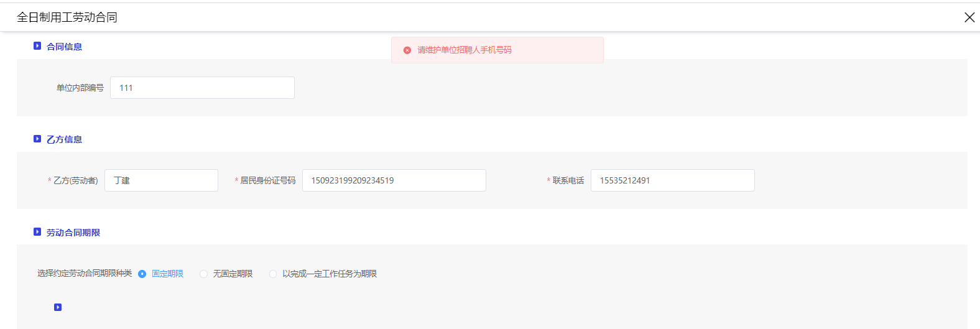Image resolution: width=980 pixels, height=329 pixels.
Task: Collapse the 合同信息 section heading
Action: click(x=64, y=47)
